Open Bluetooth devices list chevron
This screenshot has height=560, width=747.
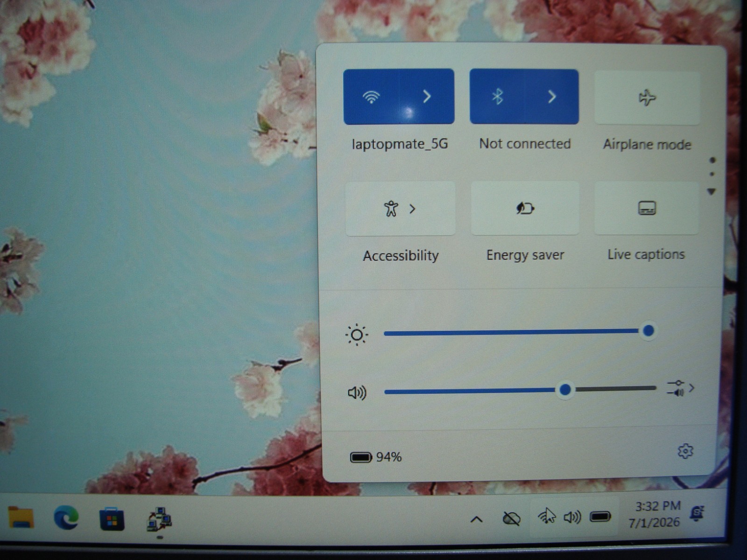(x=552, y=97)
